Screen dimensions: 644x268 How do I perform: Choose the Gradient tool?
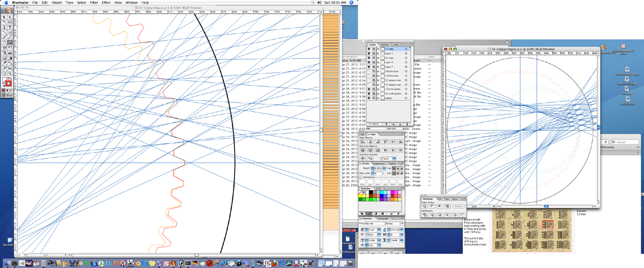pyautogui.click(x=10, y=57)
